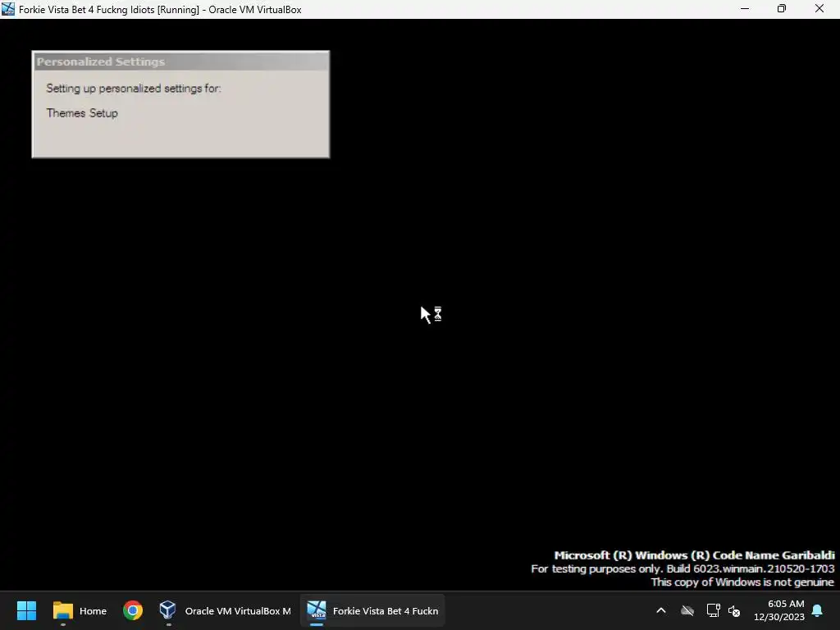
Task: Restore down the VirtualBox VM window
Action: coord(782,9)
